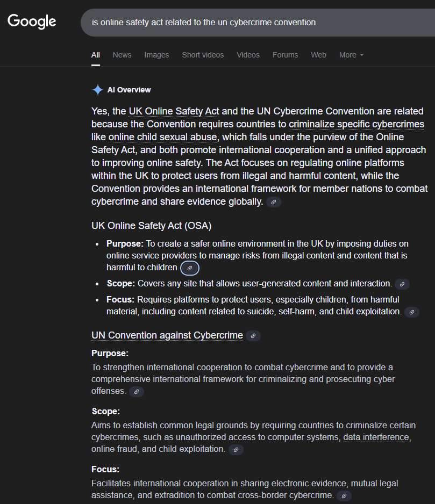Open source link after 'user-generated content and interaction'
This screenshot has height=504, width=435.
coord(402,284)
